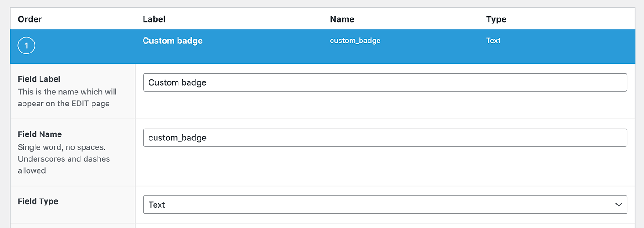Click the 'appear on the EDIT page' help text
The image size is (644, 228).
click(x=63, y=103)
